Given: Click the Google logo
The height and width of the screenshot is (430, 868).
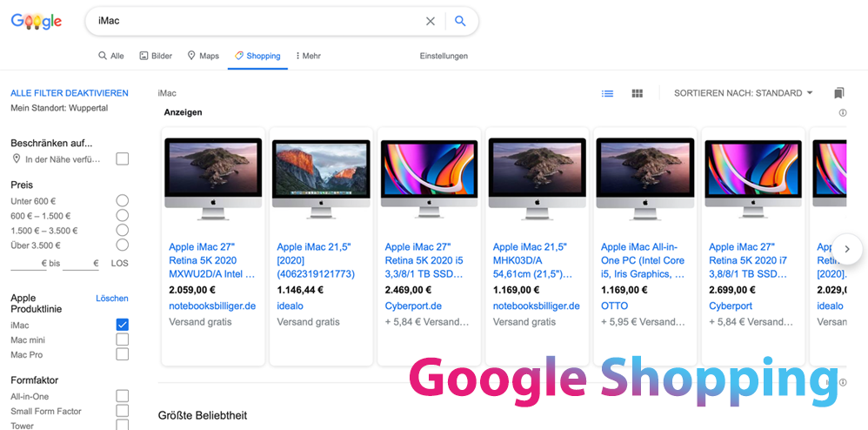Looking at the screenshot, I should coord(37,22).
